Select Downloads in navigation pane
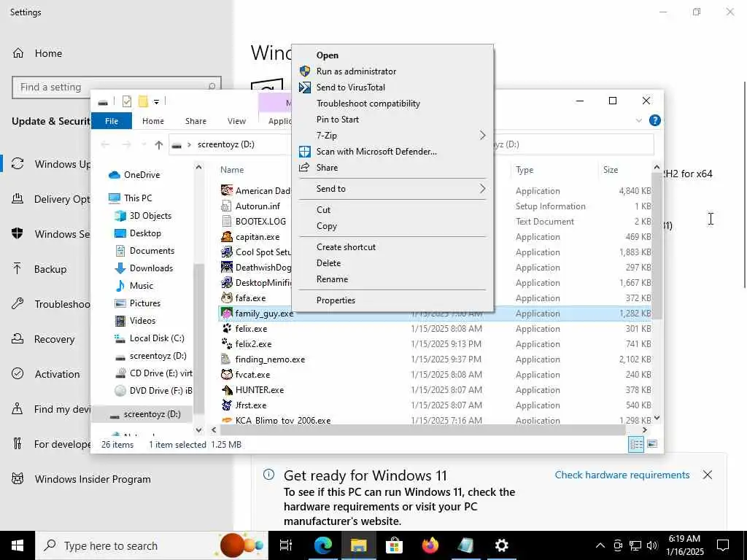 (151, 268)
